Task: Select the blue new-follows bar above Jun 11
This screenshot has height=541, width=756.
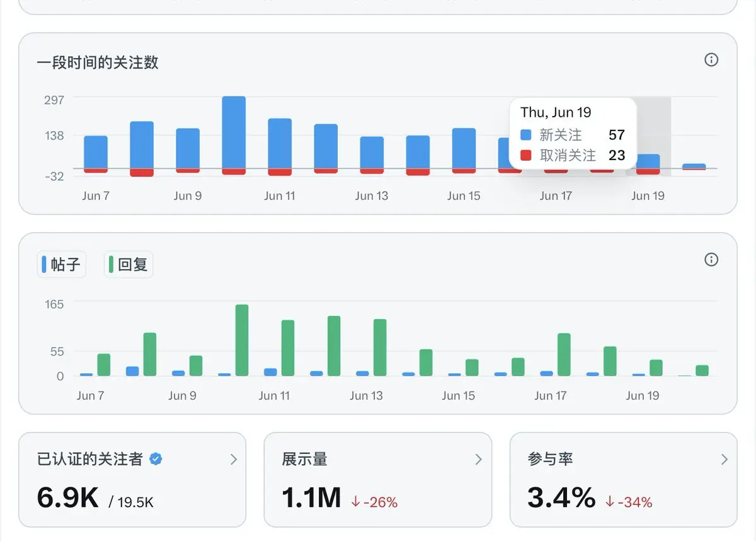Action: tap(280, 144)
